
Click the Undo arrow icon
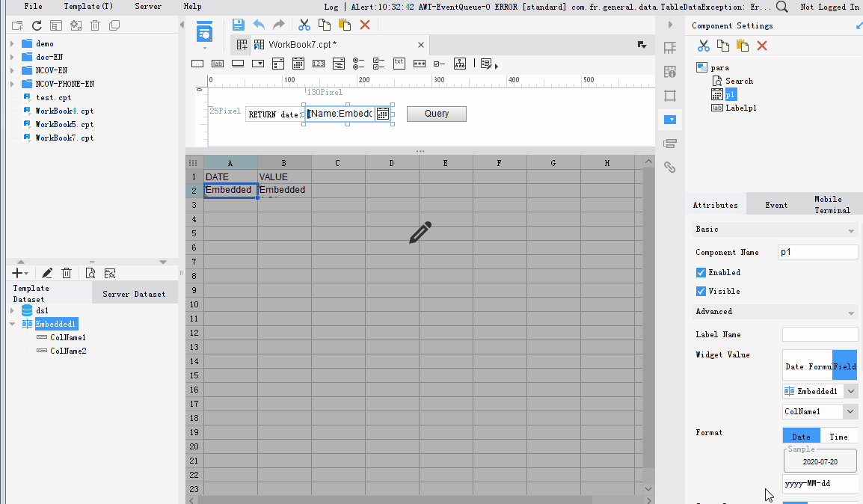[x=259, y=25]
